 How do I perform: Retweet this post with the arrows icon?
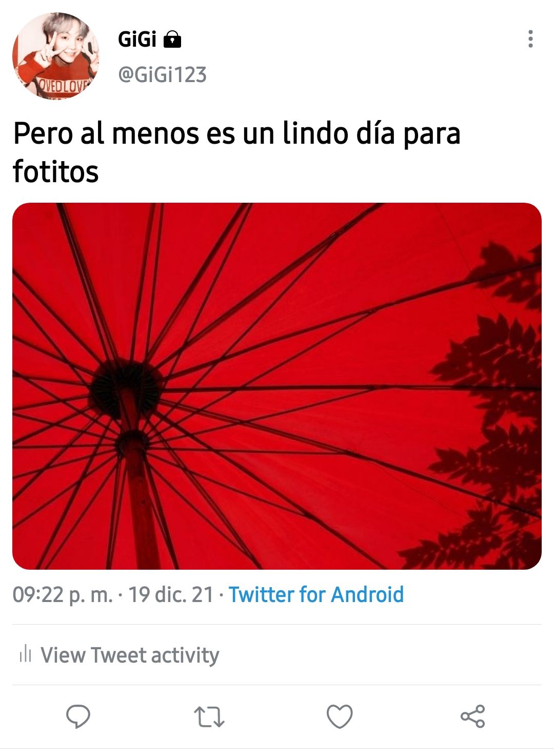tap(209, 717)
